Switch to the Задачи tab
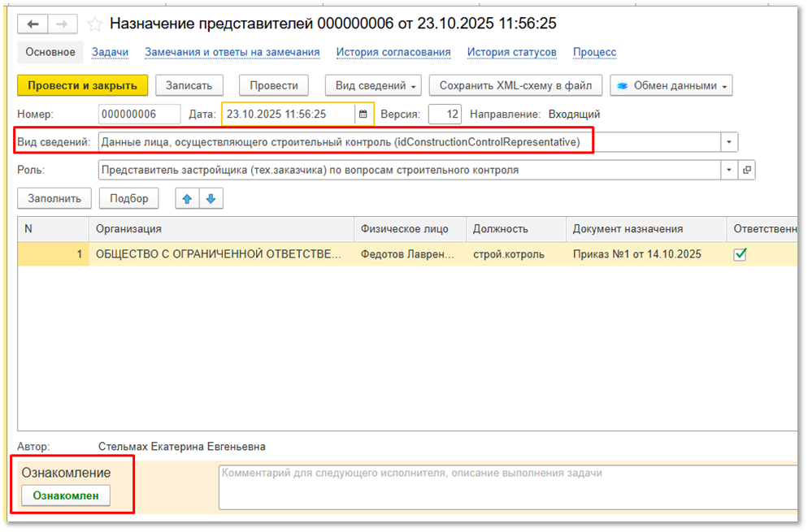Screen dimensions: 808x532 point(110,52)
